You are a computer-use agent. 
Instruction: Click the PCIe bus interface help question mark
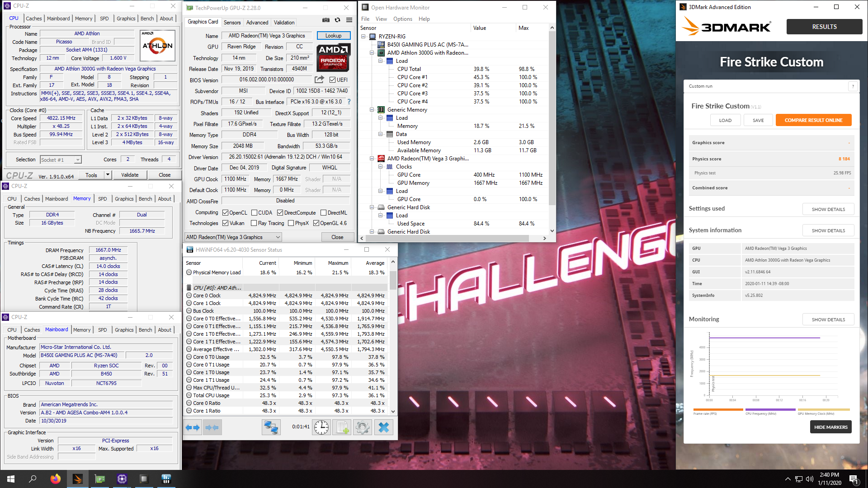click(x=349, y=102)
